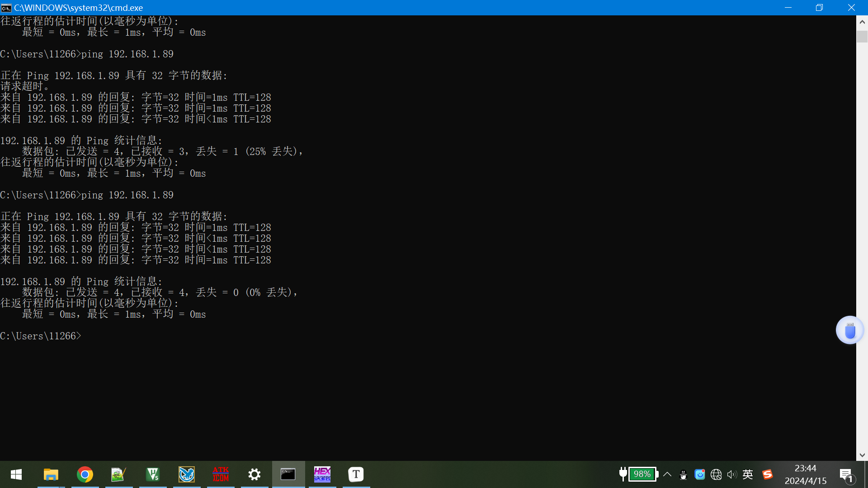Open the Start menu

[x=16, y=474]
